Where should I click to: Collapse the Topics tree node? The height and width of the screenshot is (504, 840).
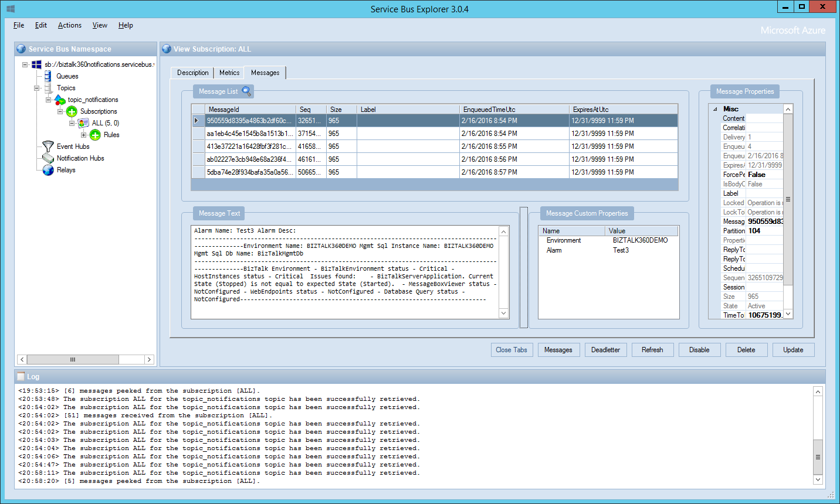point(37,88)
